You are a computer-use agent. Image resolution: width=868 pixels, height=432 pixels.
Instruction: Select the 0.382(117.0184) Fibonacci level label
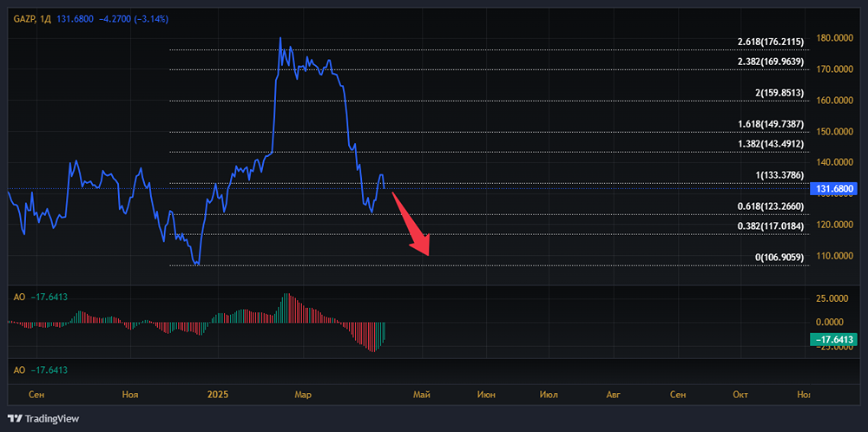click(x=771, y=226)
